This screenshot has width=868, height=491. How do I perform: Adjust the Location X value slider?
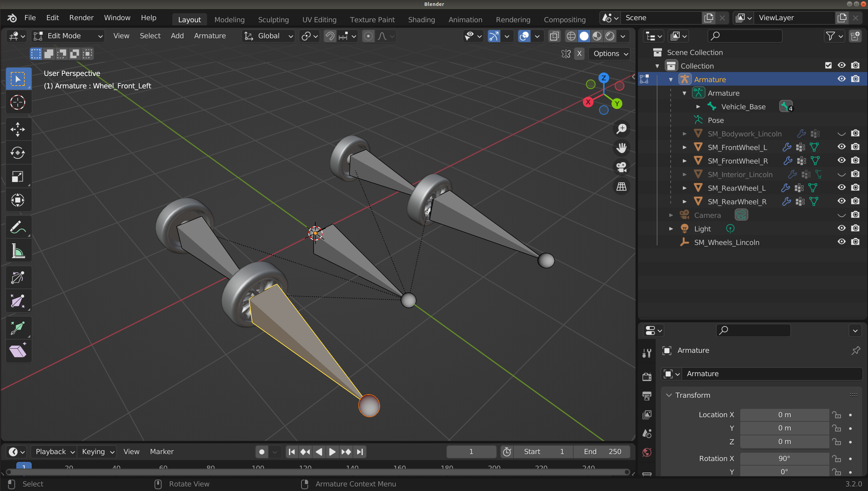[x=784, y=414]
